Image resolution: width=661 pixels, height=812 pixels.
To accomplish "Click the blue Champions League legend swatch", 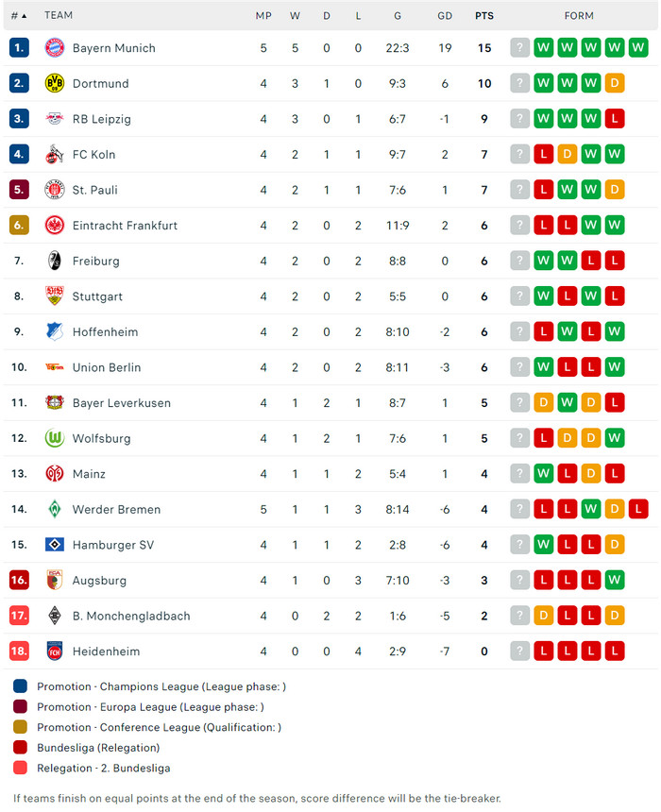I will click(x=21, y=686).
